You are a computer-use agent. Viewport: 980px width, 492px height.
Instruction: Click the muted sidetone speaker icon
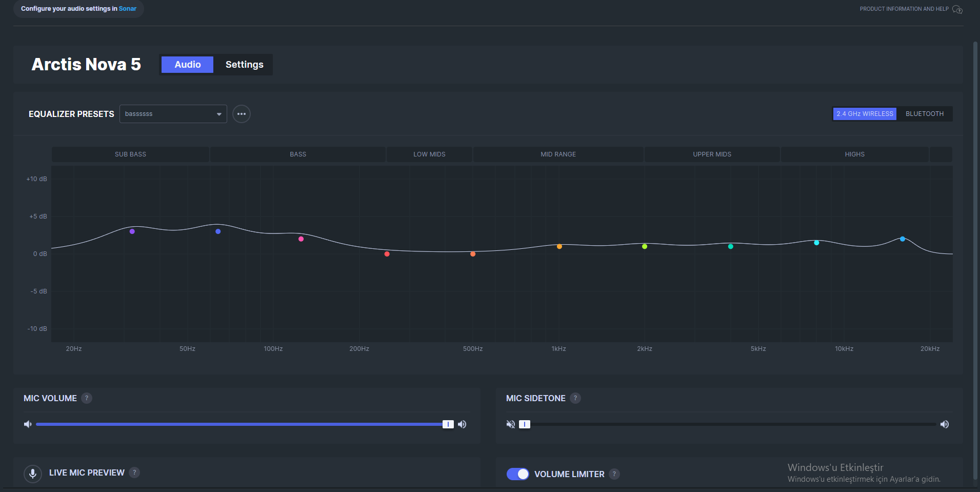(511, 424)
